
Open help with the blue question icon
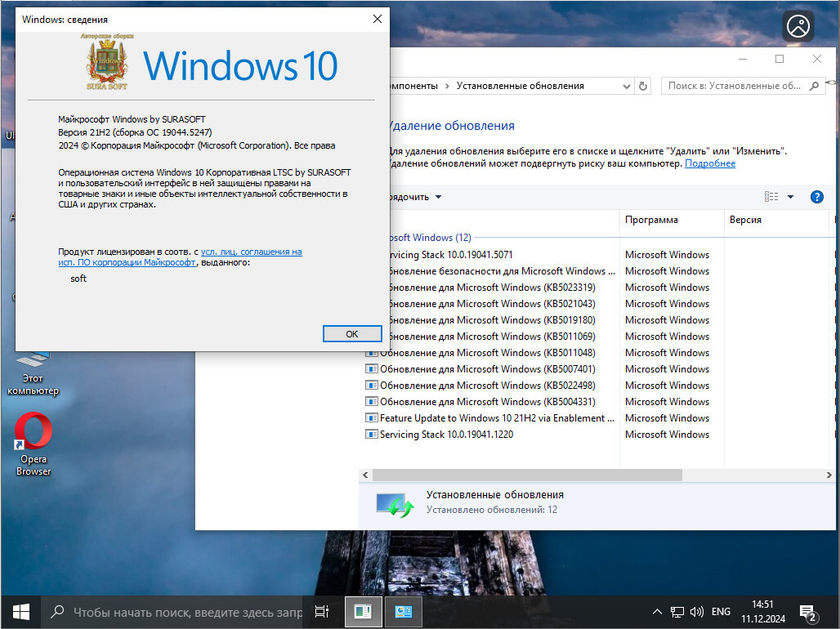[816, 197]
